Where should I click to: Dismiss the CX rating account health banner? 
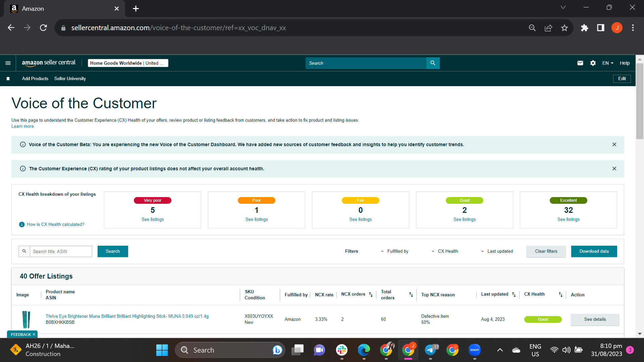[614, 169]
